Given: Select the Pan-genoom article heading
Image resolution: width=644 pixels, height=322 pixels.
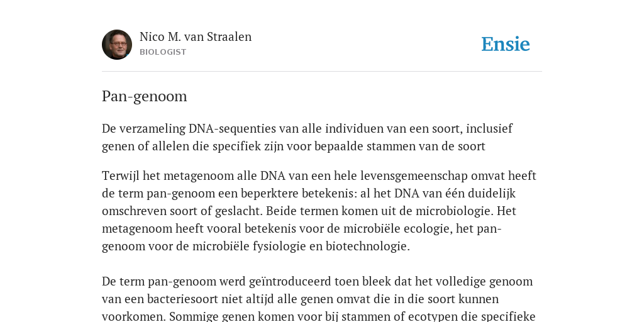Looking at the screenshot, I should point(145,96).
